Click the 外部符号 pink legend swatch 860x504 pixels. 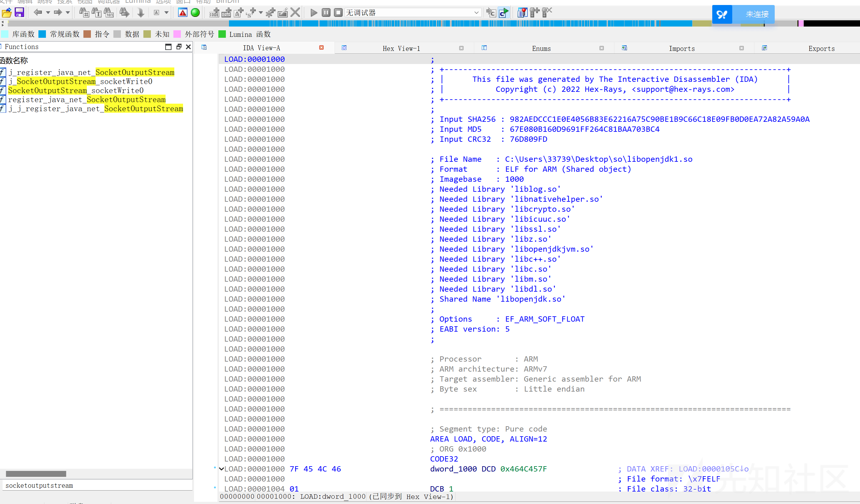tap(177, 34)
